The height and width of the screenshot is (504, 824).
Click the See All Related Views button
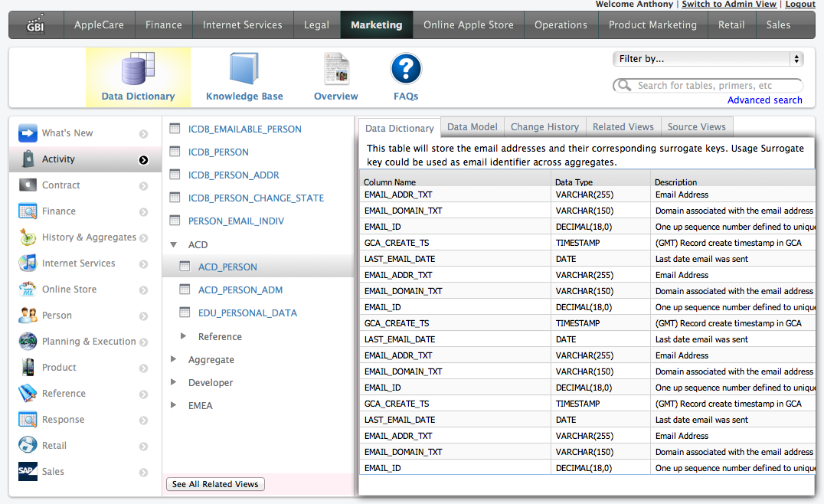click(x=215, y=484)
